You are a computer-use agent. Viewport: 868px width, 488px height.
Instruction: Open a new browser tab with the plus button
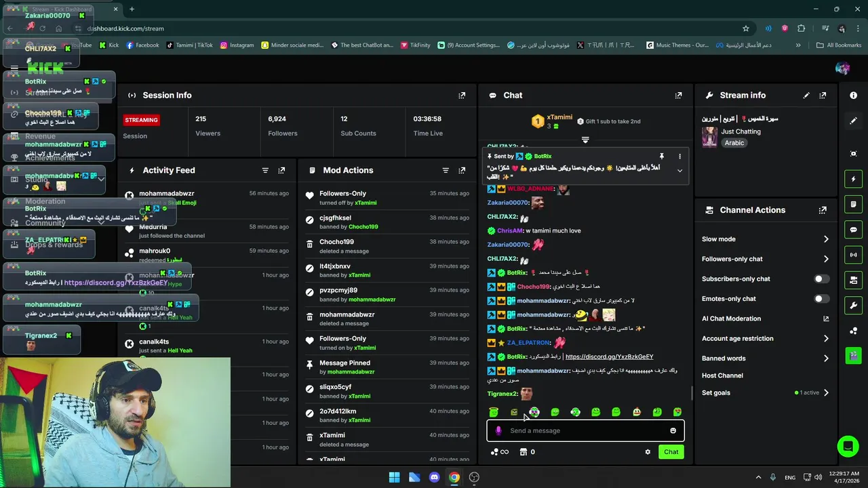[x=132, y=9]
